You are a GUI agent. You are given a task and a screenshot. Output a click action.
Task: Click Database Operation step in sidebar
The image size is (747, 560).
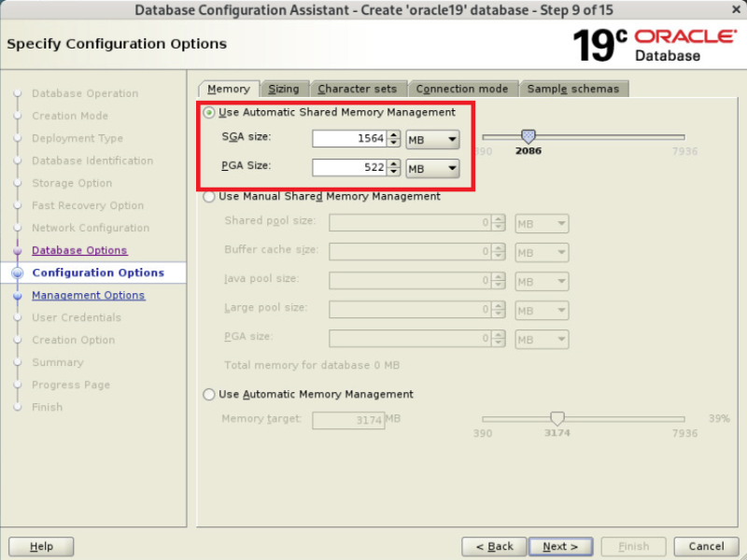[x=85, y=93]
